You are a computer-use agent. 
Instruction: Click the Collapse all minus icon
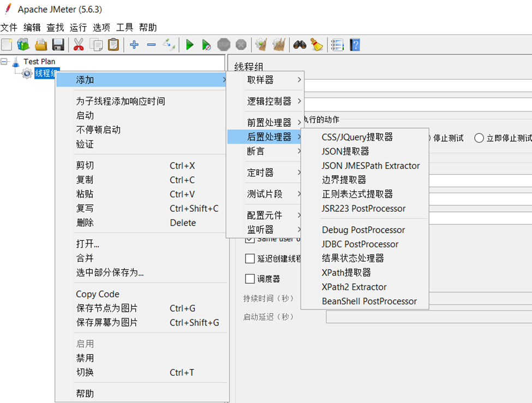click(151, 44)
